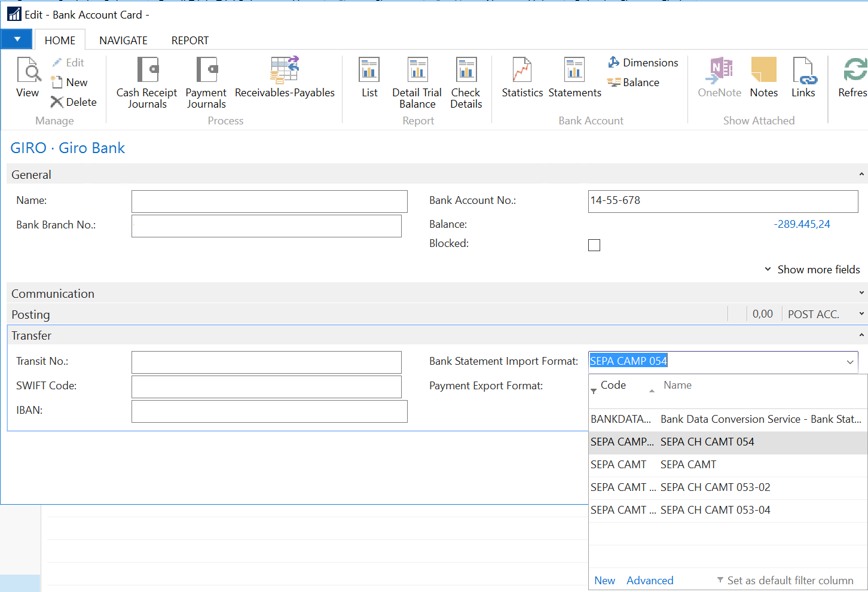The image size is (868, 592).
Task: Open Payment Journals
Action: pos(206,83)
